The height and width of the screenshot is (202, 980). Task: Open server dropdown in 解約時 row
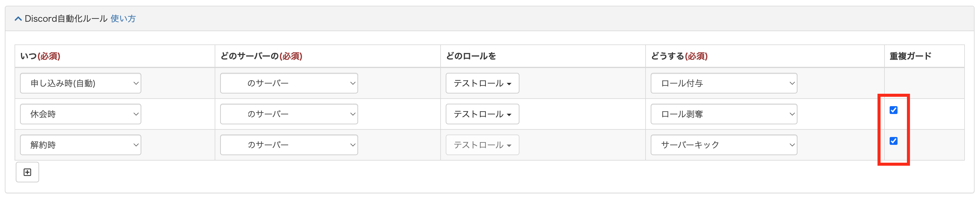[289, 145]
